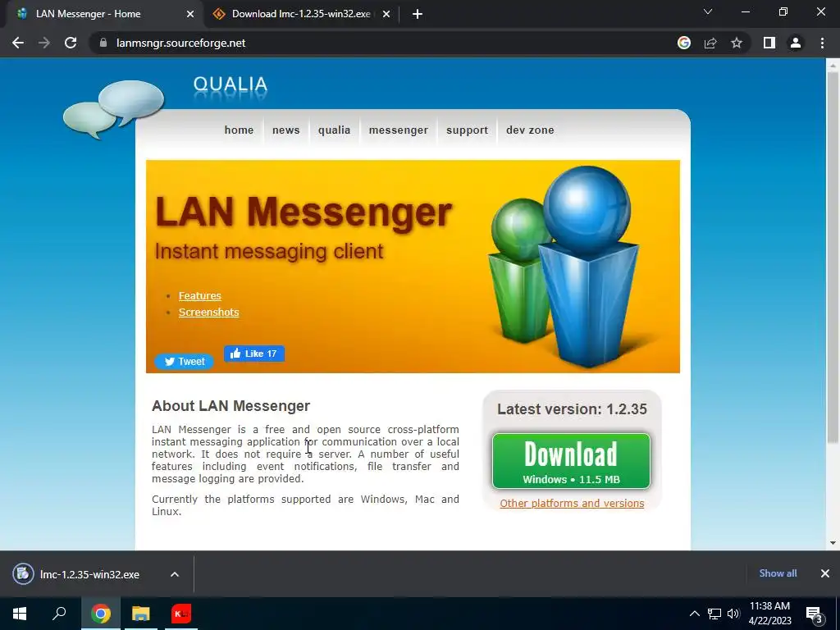The width and height of the screenshot is (840, 630).
Task: Click the LAN Messenger figures banner image
Action: click(564, 267)
